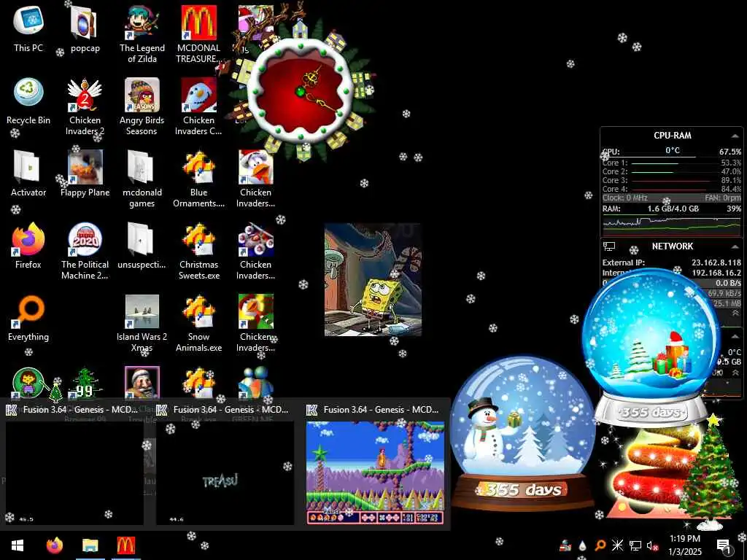This screenshot has height=560, width=747.
Task: Select the green tree icon showing 99
Action: pos(85,384)
